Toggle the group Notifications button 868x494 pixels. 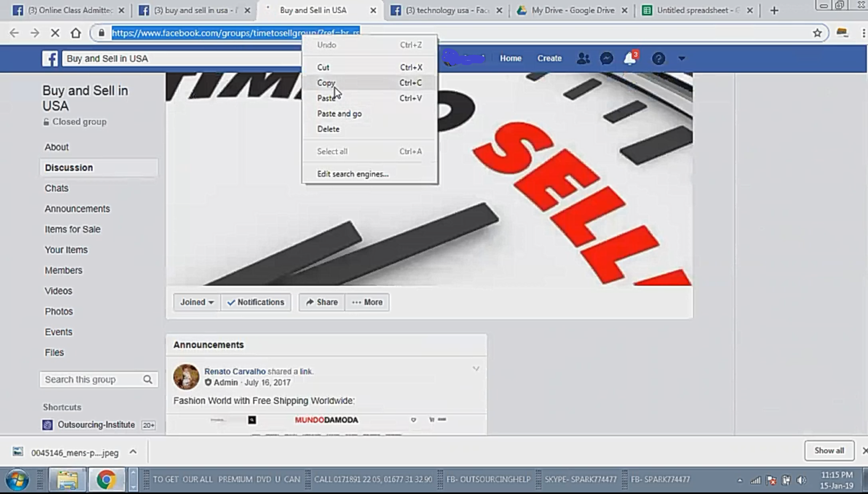tap(256, 302)
